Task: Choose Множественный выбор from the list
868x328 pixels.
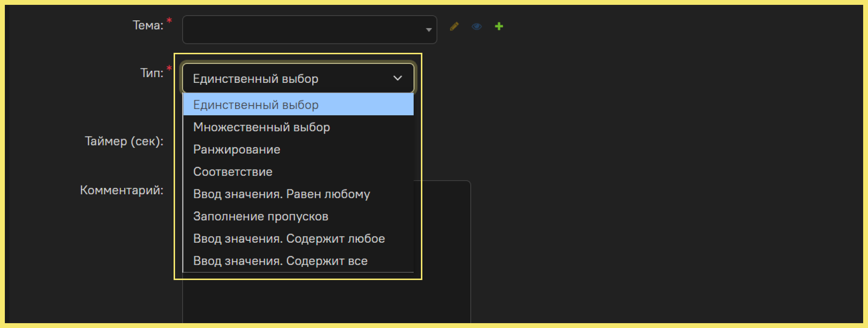Action: pyautogui.click(x=298, y=127)
